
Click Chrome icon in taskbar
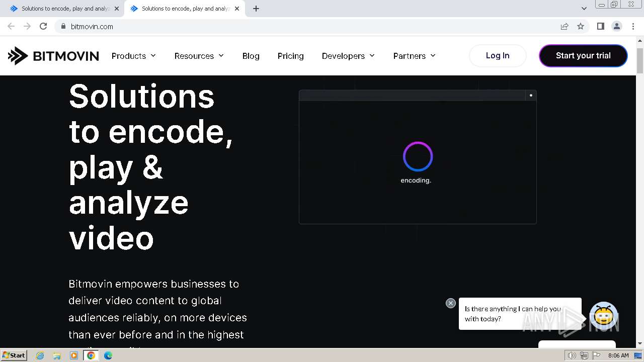coord(91,355)
